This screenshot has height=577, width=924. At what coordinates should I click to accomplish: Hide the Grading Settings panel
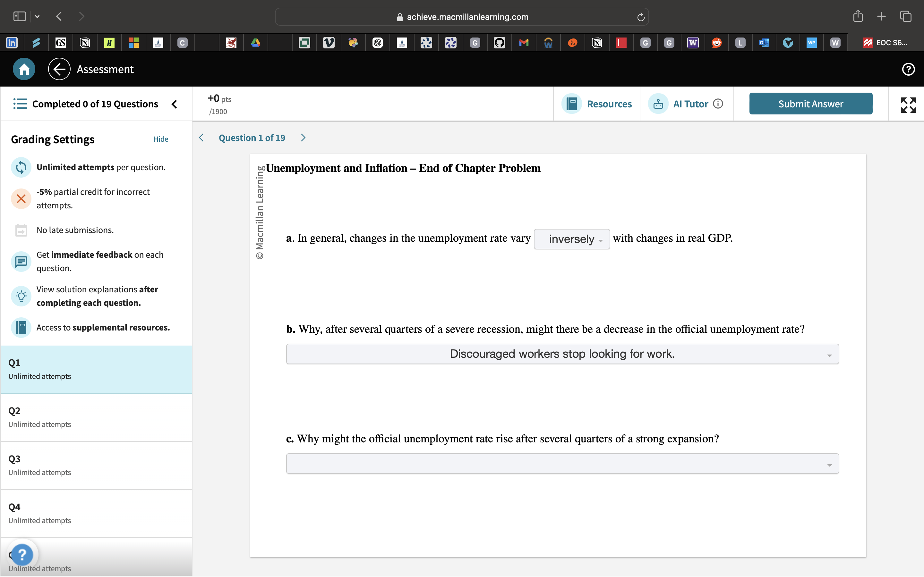(161, 139)
